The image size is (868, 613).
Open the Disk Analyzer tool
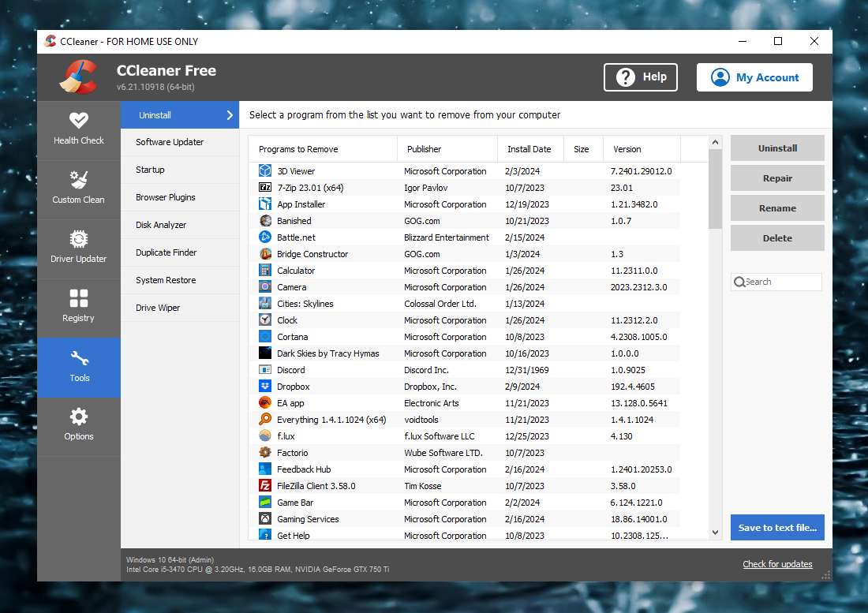pos(180,225)
